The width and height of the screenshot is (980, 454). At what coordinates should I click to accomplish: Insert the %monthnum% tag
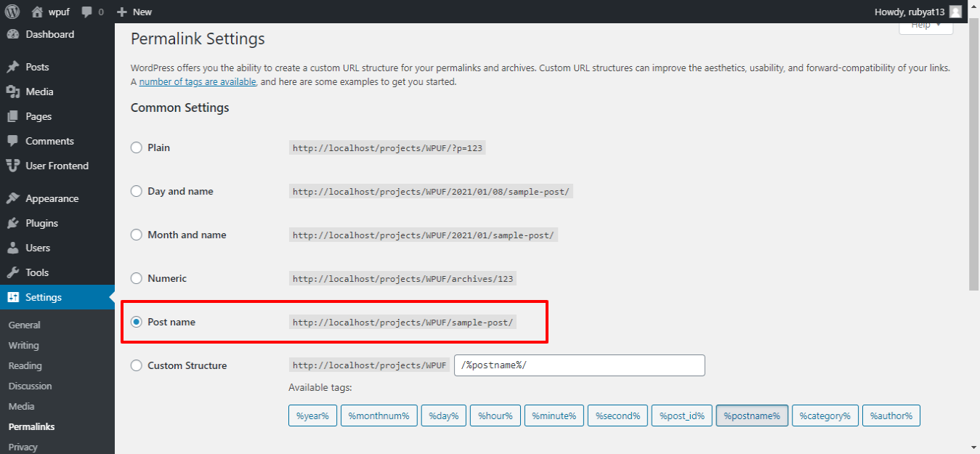378,416
